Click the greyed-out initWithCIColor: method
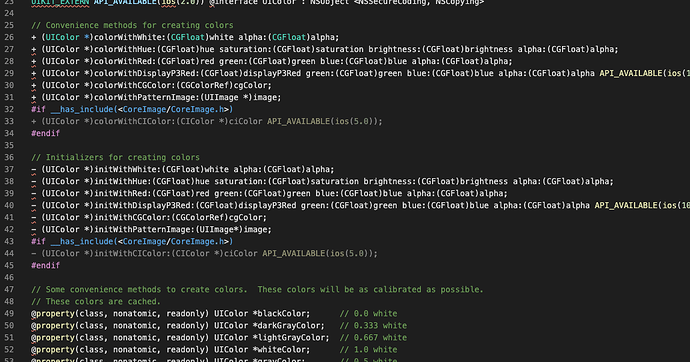This screenshot has width=690, height=362. pos(132,253)
